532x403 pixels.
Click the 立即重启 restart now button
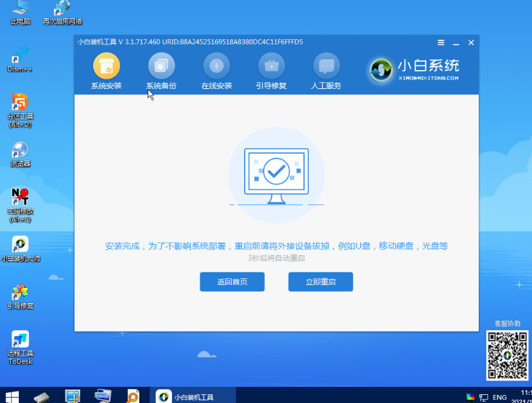pyautogui.click(x=320, y=282)
